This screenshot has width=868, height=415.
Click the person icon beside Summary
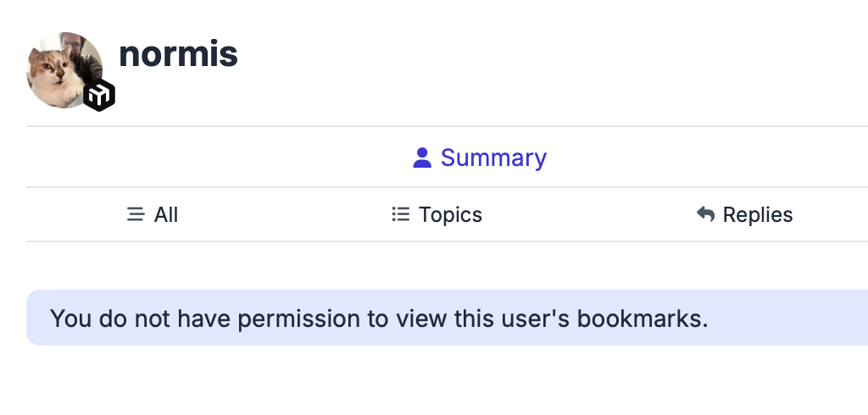click(422, 158)
